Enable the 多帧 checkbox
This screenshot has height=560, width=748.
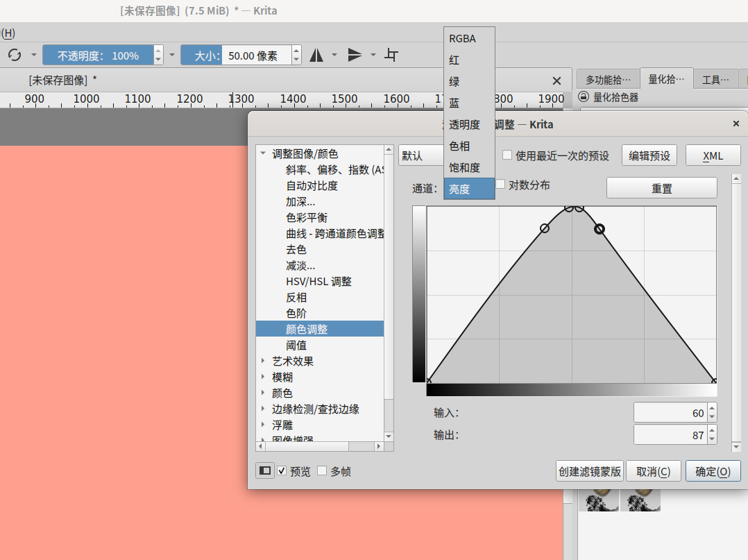click(x=322, y=471)
